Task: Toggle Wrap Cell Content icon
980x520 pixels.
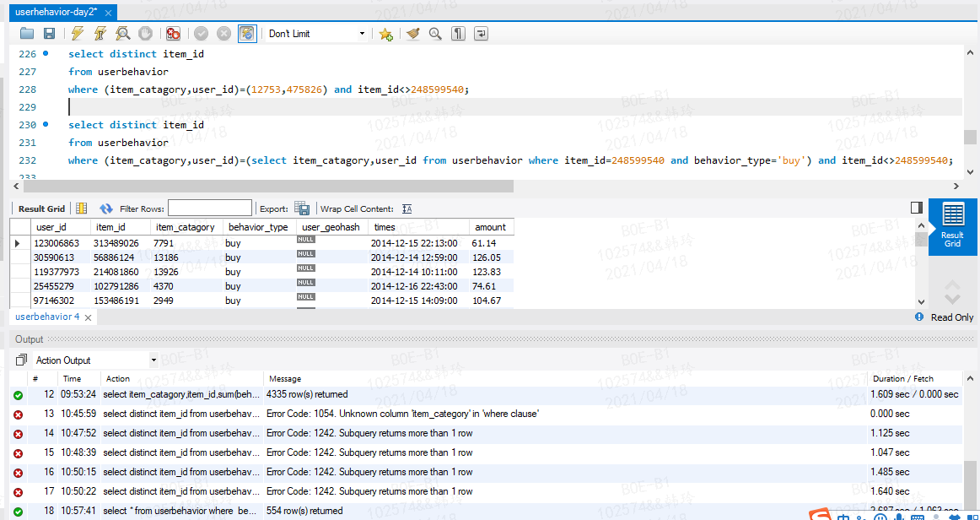Action: [407, 209]
